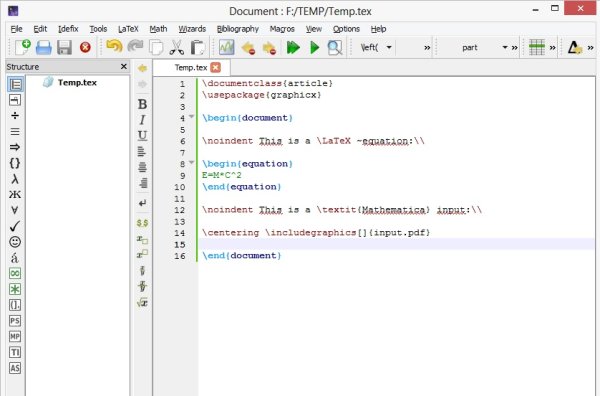Click line 15 in the editor
Viewport: 600px width, 396px height.
pyautogui.click(x=396, y=244)
